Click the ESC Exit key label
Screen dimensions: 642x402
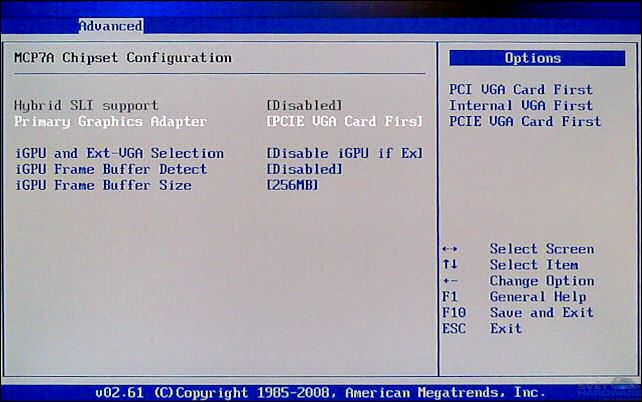click(453, 329)
